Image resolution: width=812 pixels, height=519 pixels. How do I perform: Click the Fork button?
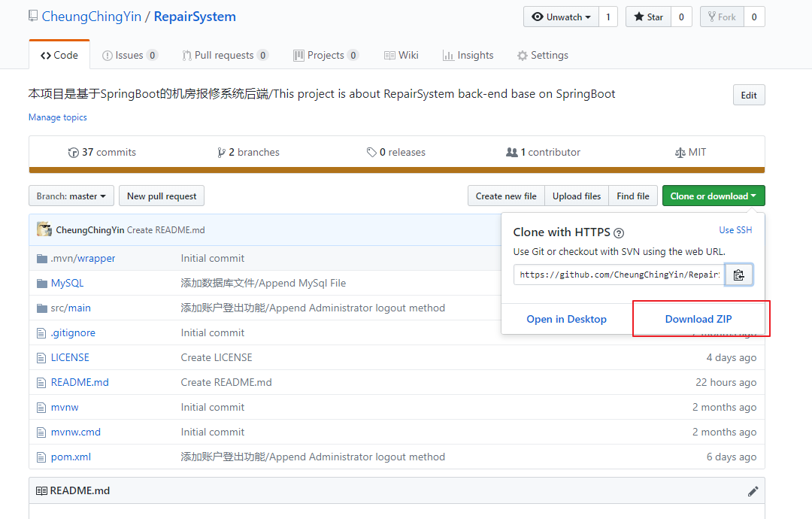[x=722, y=17]
